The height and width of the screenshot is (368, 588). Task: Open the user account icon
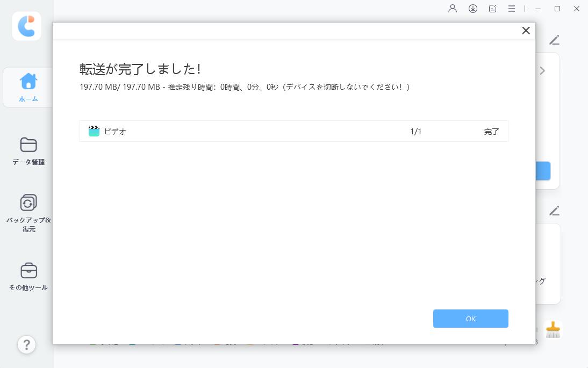click(x=453, y=8)
